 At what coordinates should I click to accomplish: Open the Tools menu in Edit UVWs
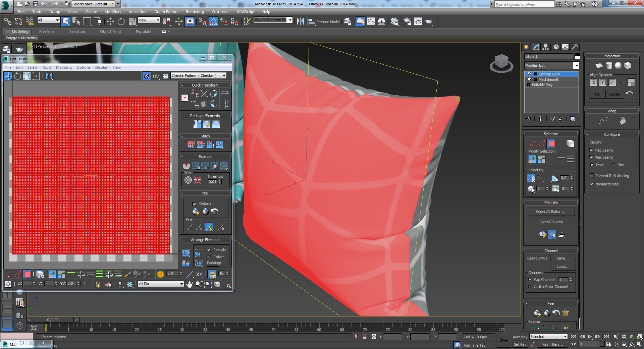tap(47, 67)
